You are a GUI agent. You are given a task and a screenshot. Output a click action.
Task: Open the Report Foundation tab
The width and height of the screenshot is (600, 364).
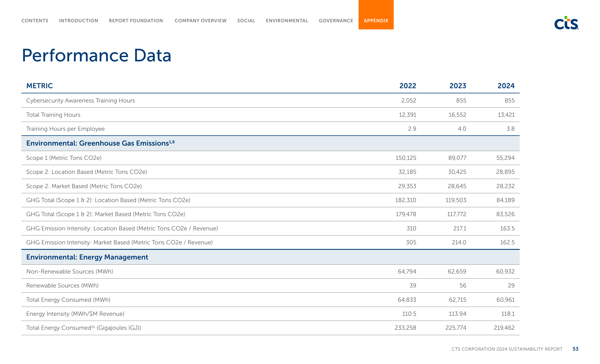(136, 21)
